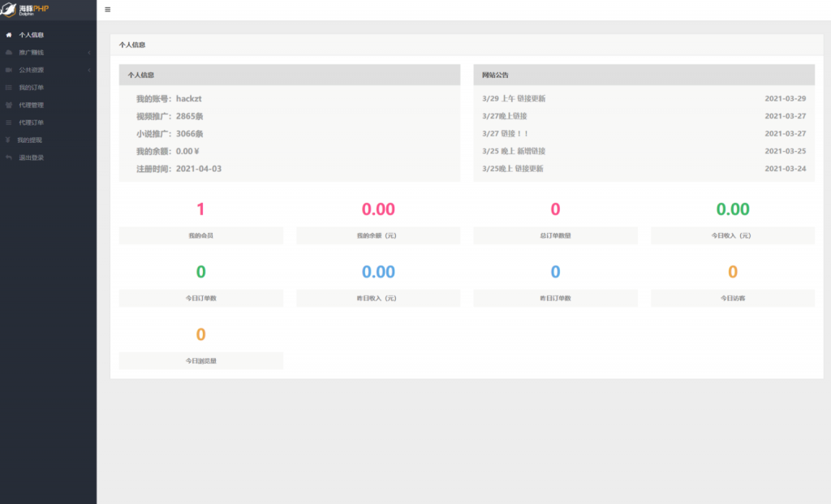Expand the 推广赚钱 submenu chevron
This screenshot has width=831, height=504.
(x=88, y=53)
